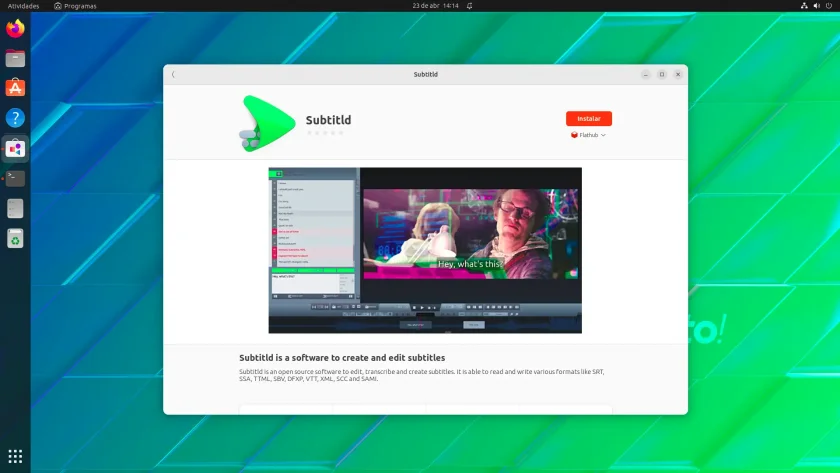Click heading 'Subtitld is a software to create and edit subtitles'
The height and width of the screenshot is (473, 840).
pyautogui.click(x=342, y=358)
